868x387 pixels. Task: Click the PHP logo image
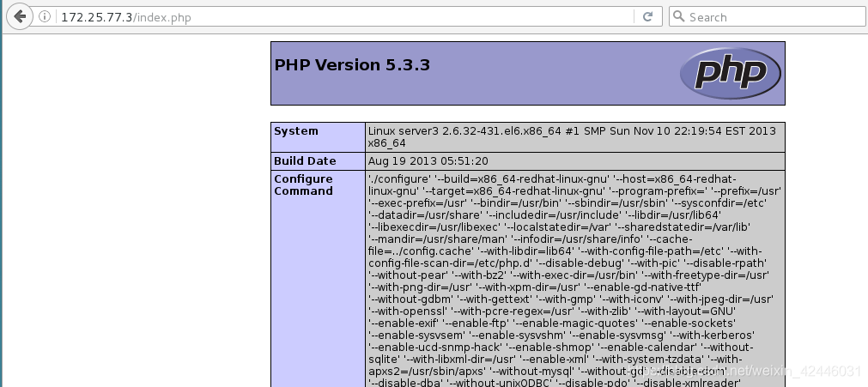click(x=730, y=73)
